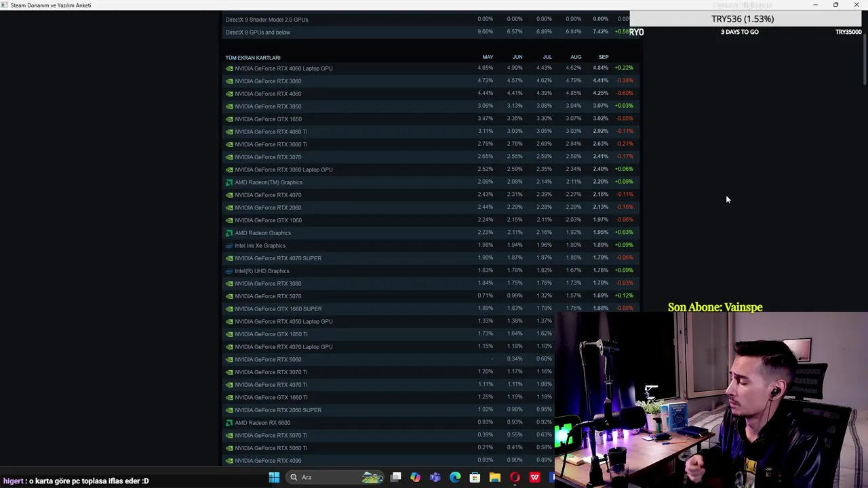Click the JUL column header
The width and height of the screenshot is (868, 488).
[x=547, y=57]
